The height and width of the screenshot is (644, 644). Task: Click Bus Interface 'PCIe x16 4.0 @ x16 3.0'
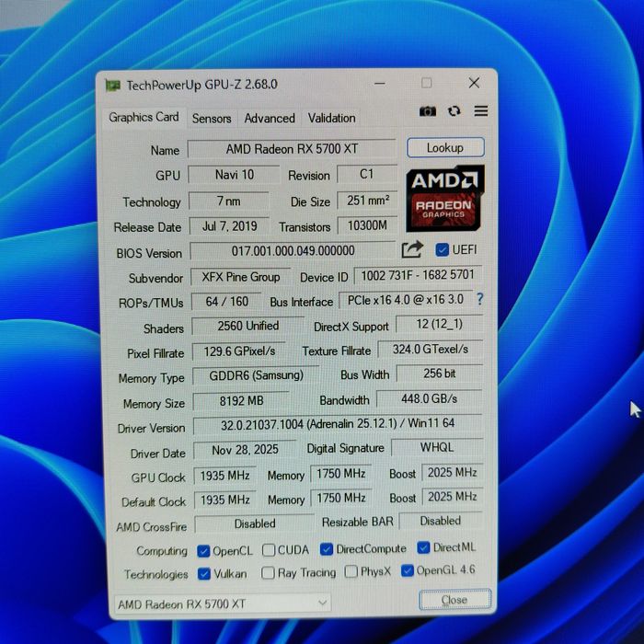(x=406, y=300)
